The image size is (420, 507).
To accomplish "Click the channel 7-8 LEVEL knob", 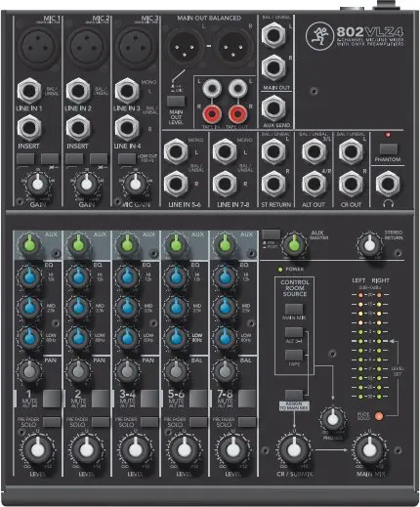I will point(233,450).
